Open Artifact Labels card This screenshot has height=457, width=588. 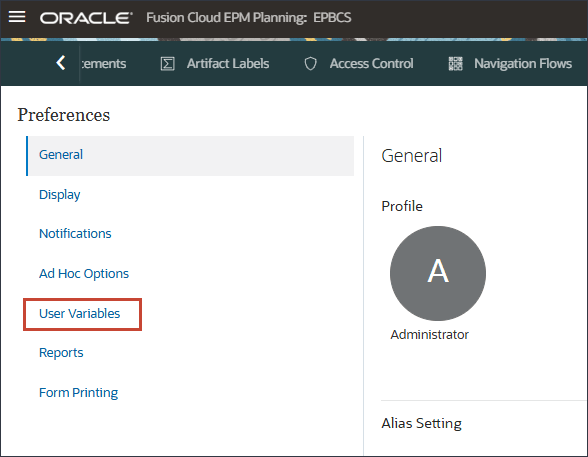[x=215, y=64]
